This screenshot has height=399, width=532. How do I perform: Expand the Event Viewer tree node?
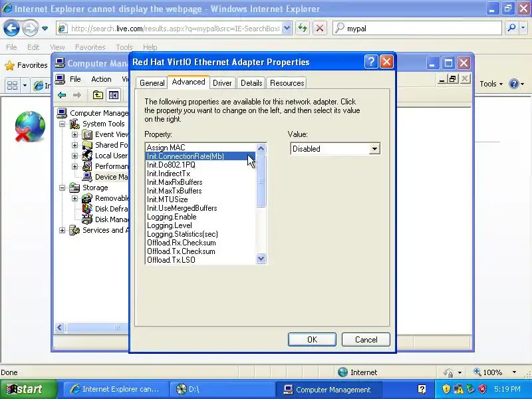point(74,135)
